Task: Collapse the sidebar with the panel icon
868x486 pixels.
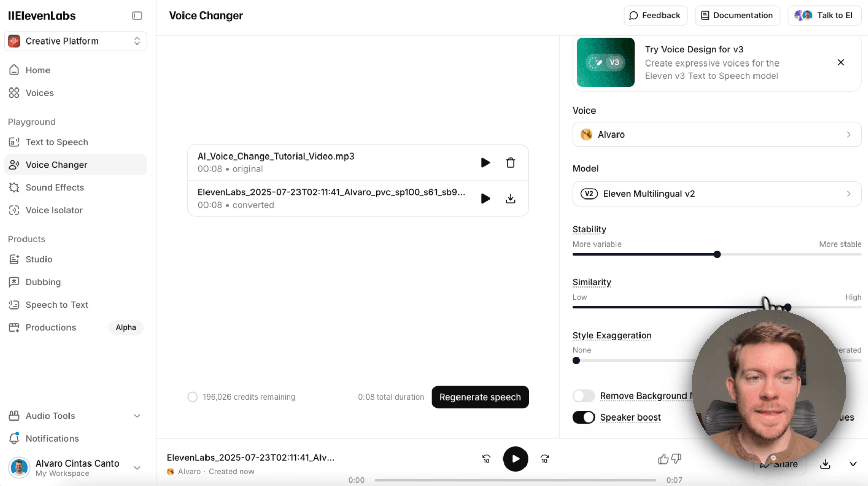Action: (137, 16)
